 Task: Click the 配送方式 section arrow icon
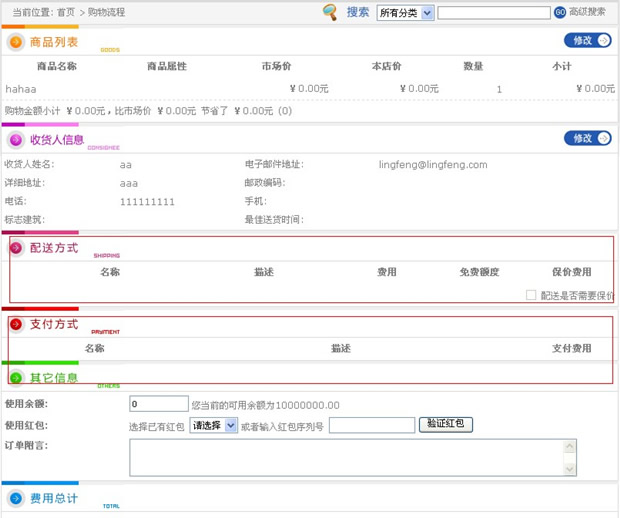[x=16, y=248]
